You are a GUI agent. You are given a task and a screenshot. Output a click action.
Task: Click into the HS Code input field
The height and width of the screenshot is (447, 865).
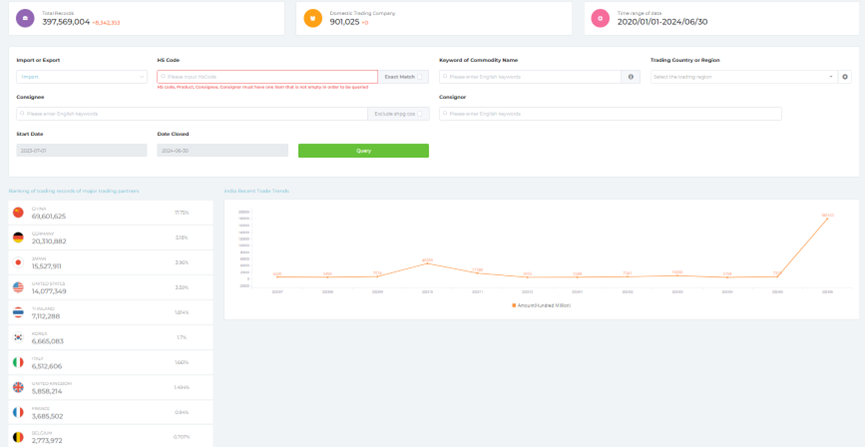click(268, 76)
